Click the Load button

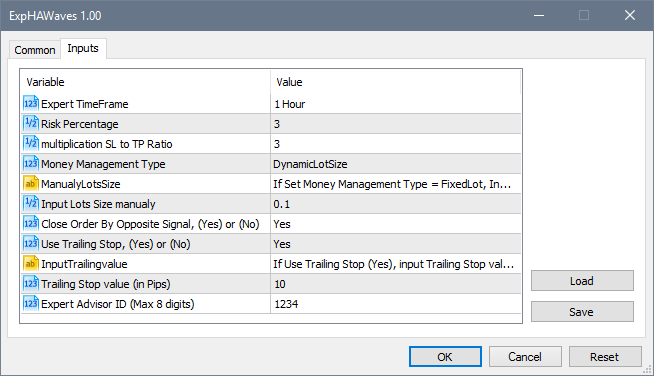pyautogui.click(x=582, y=281)
